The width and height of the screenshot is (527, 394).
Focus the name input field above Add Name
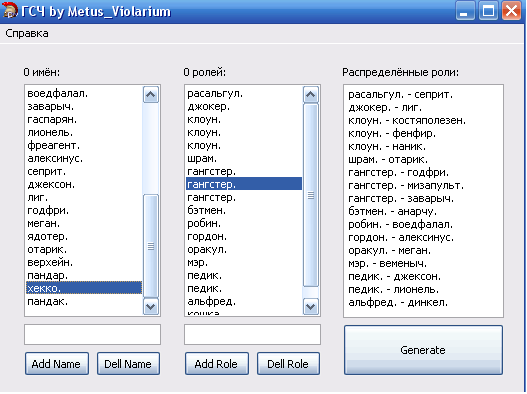[92, 334]
